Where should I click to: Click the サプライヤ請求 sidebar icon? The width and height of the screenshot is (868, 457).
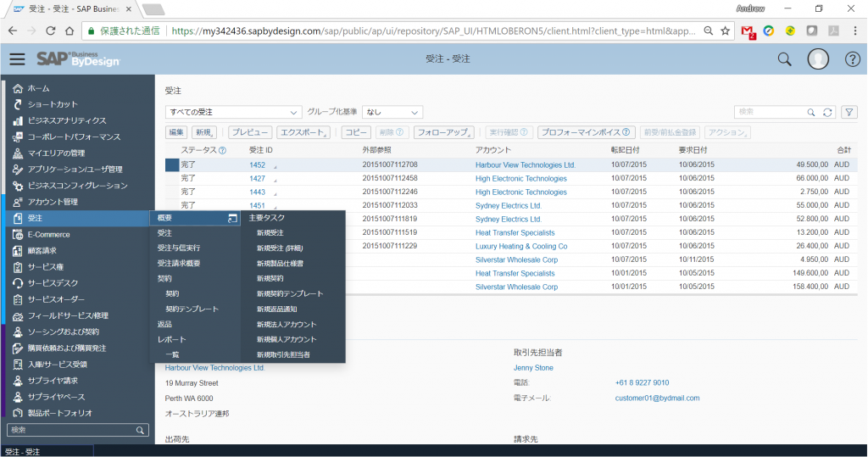(x=18, y=381)
